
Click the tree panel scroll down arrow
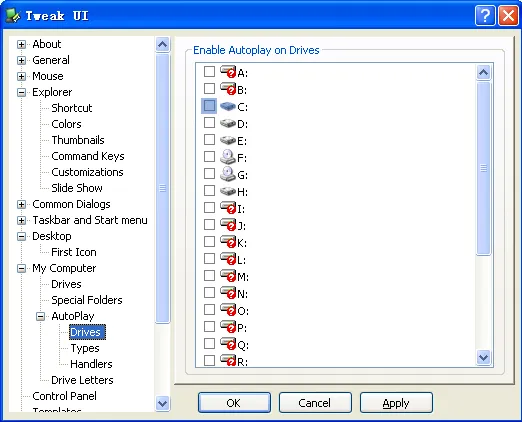[163, 404]
